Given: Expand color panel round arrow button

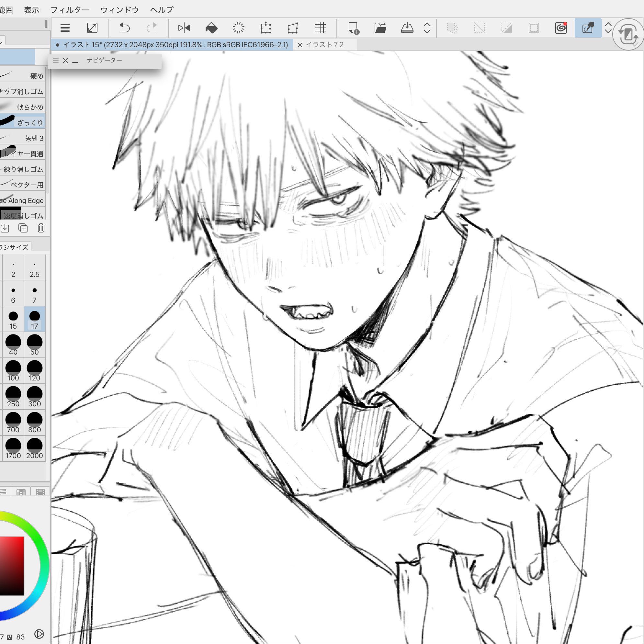Looking at the screenshot, I should click(x=39, y=634).
